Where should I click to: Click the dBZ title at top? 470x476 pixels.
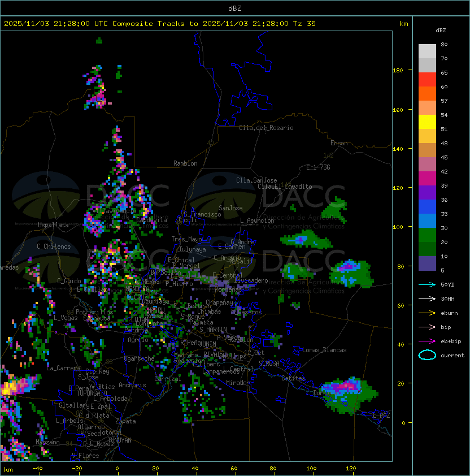(x=235, y=8)
